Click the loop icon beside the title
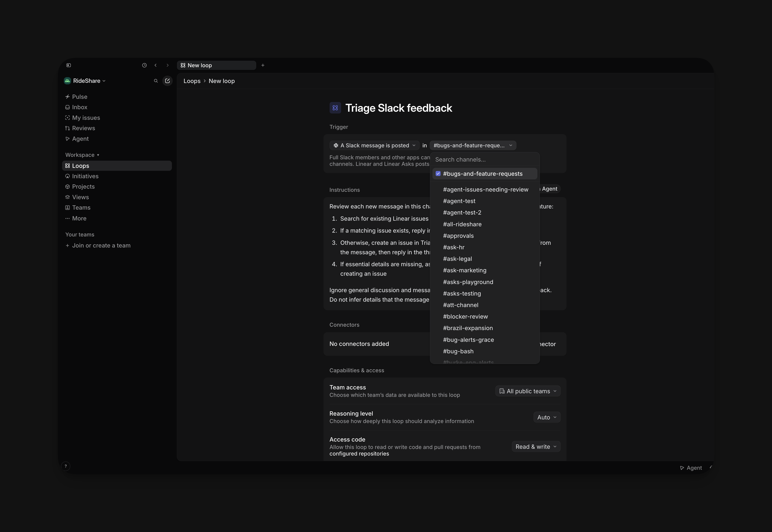The image size is (772, 532). point(335,108)
